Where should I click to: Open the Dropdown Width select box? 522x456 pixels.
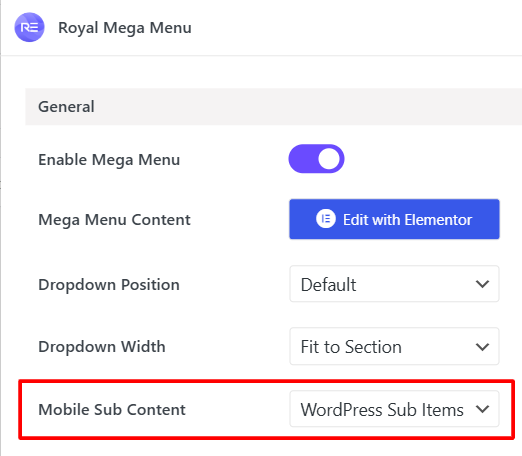(x=394, y=346)
